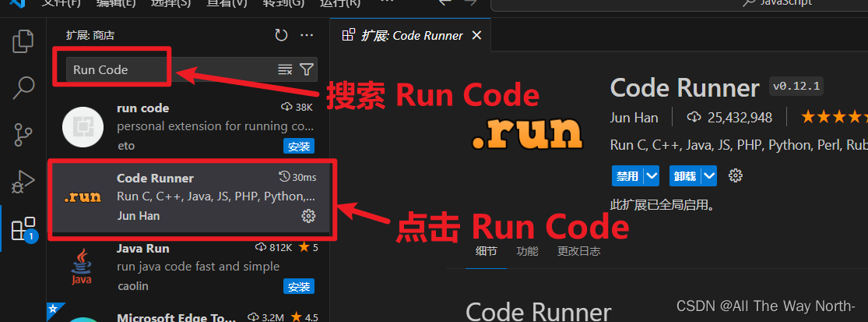Select the Java Run extension entry
The height and width of the screenshot is (322, 868).
point(188,267)
